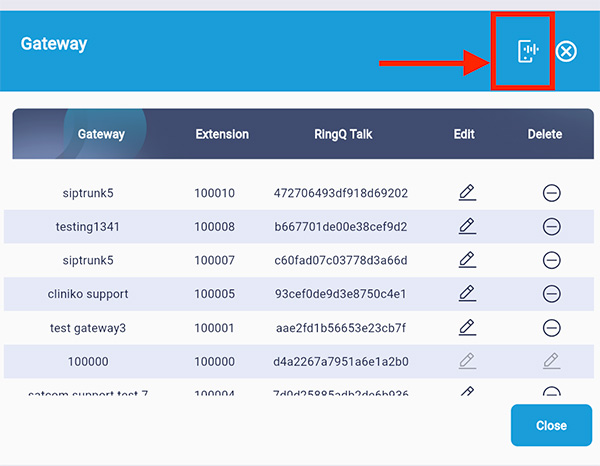Delete the siptrunk5 extension 100007 gateway
Viewport: 600px width, 466px height.
point(551,261)
